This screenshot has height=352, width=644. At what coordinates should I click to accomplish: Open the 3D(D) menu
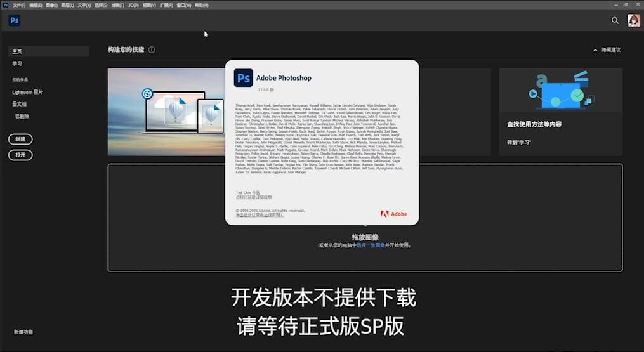coord(133,5)
